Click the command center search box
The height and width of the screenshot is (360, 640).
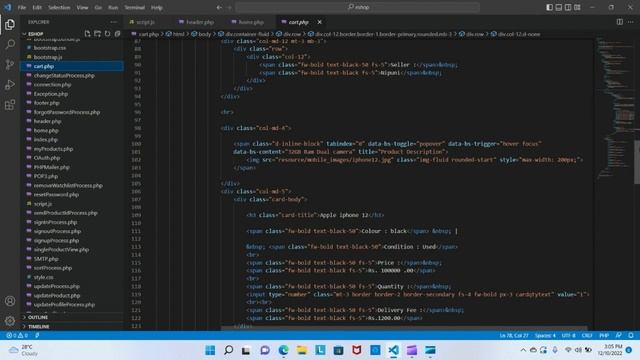coord(358,7)
